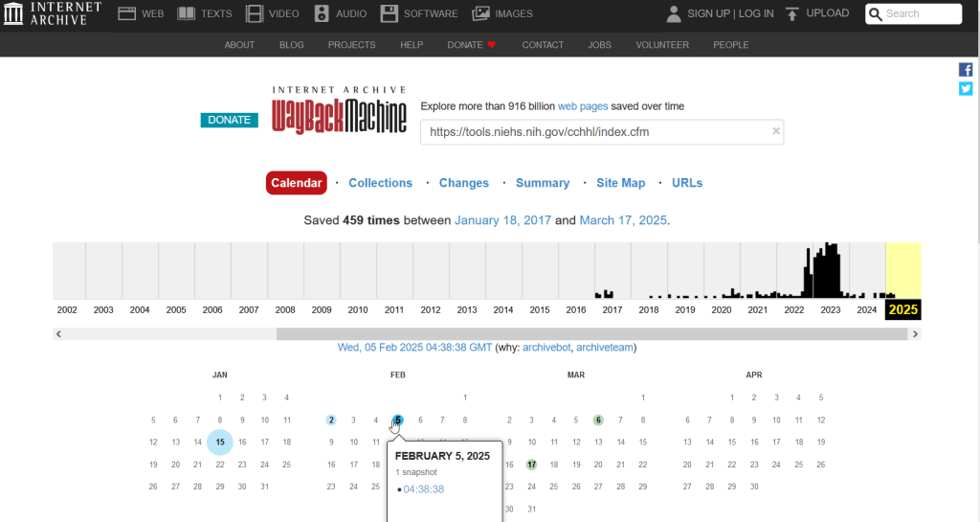Switch to the Site Map tab
This screenshot has height=522, width=980.
click(x=620, y=183)
